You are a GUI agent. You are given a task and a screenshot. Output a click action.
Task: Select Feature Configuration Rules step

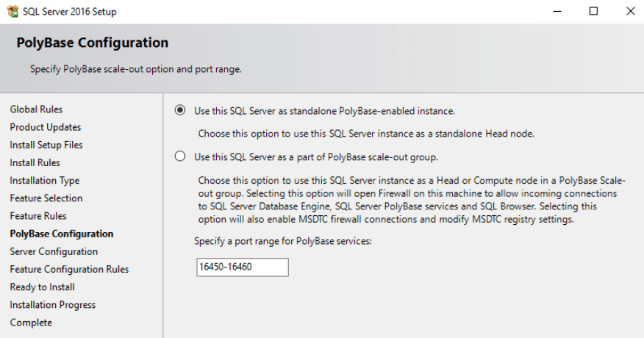pos(69,269)
